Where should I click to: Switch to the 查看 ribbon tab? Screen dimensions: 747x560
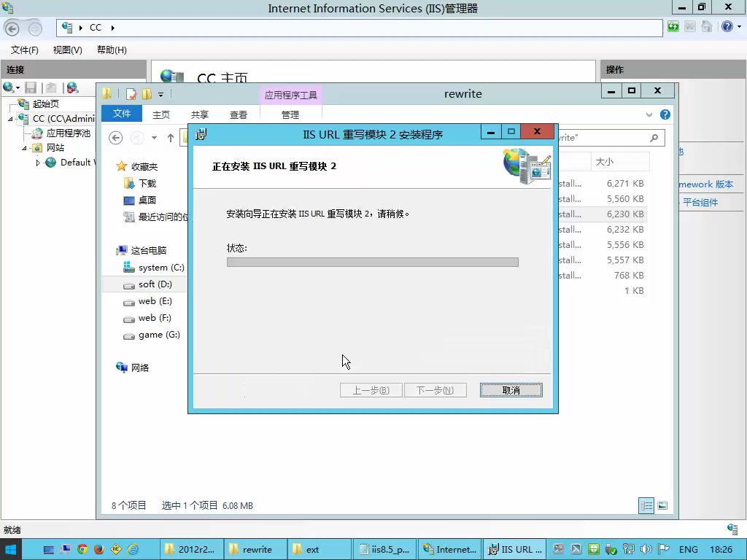[239, 114]
